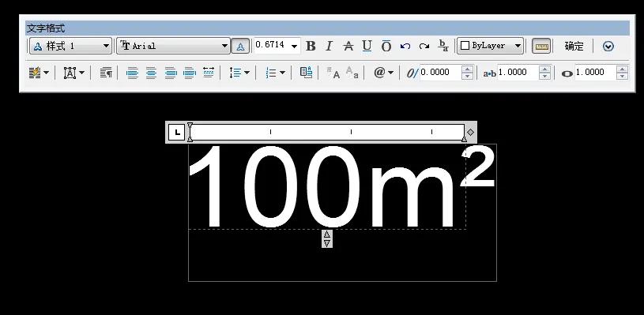Click the stack fraction b/a icon

point(443,46)
